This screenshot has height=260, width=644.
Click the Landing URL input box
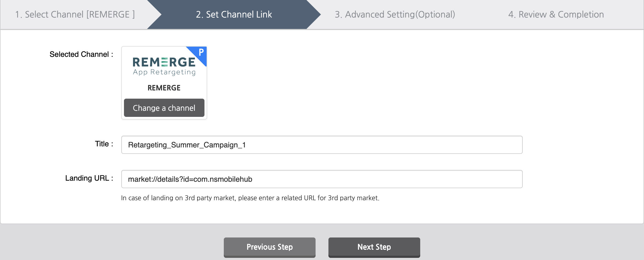click(x=322, y=179)
